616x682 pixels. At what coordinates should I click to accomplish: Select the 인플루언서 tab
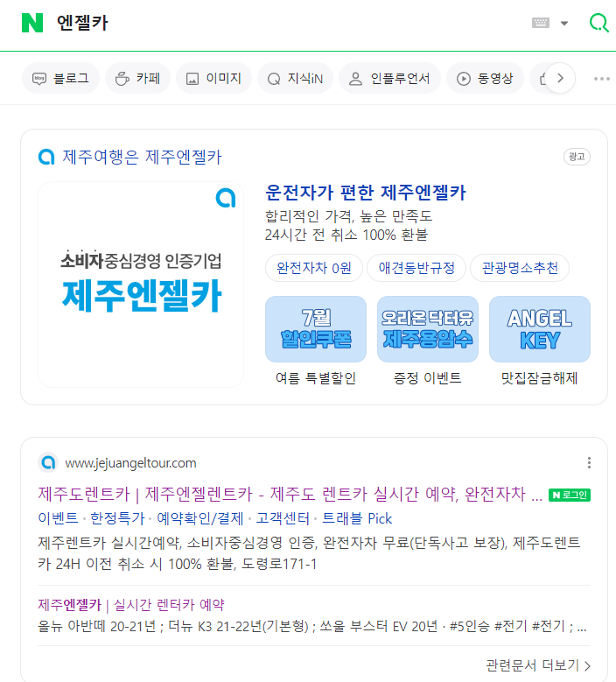click(x=390, y=78)
